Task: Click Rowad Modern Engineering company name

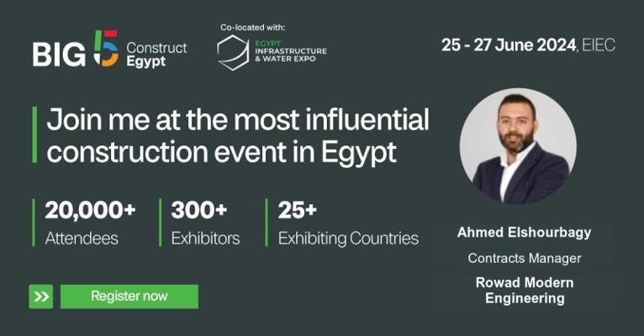Action: point(525,291)
